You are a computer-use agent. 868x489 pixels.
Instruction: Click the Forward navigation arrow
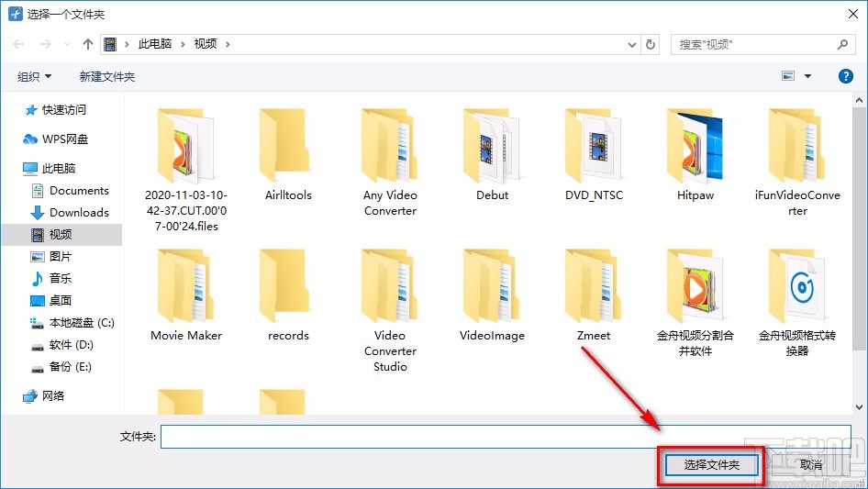pyautogui.click(x=45, y=44)
